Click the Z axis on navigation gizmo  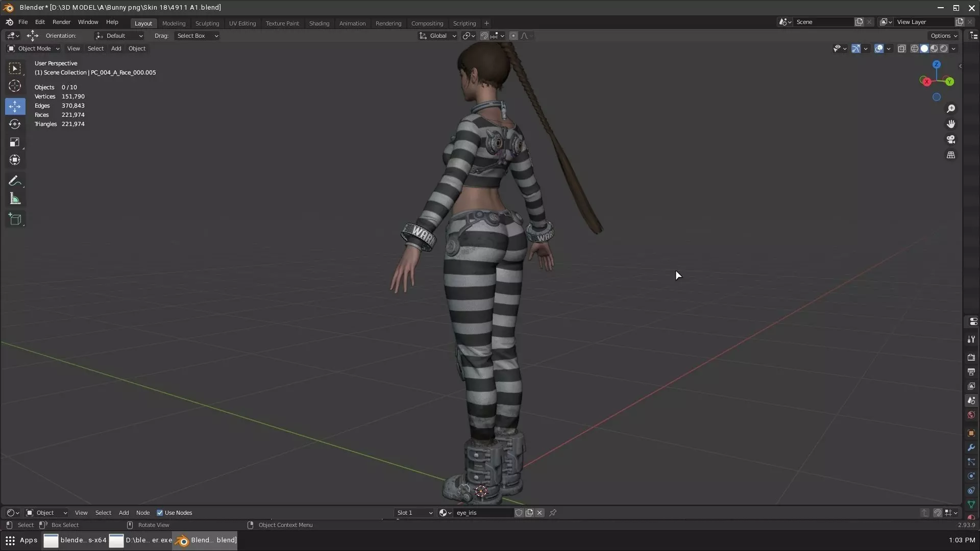(937, 64)
